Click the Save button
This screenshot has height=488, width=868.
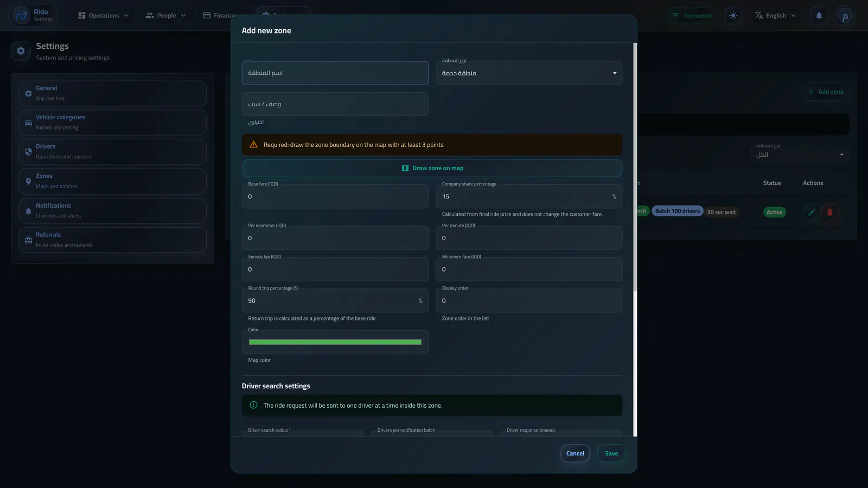coord(611,453)
